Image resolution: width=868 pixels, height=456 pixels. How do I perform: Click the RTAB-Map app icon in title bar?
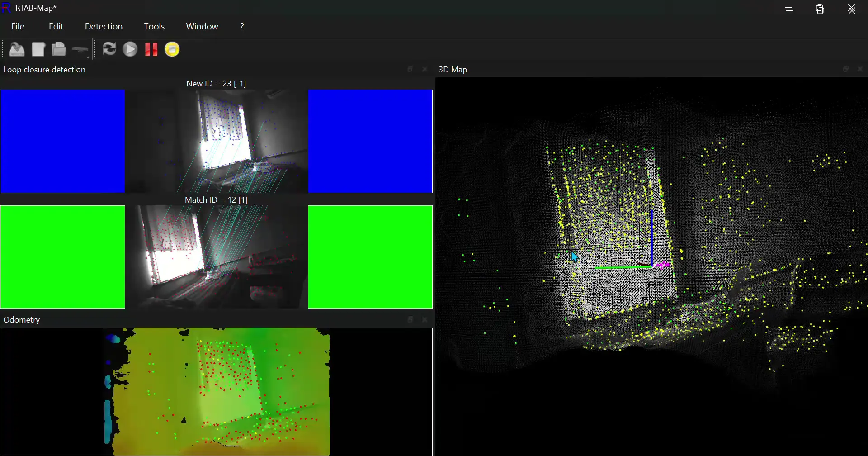tap(6, 8)
